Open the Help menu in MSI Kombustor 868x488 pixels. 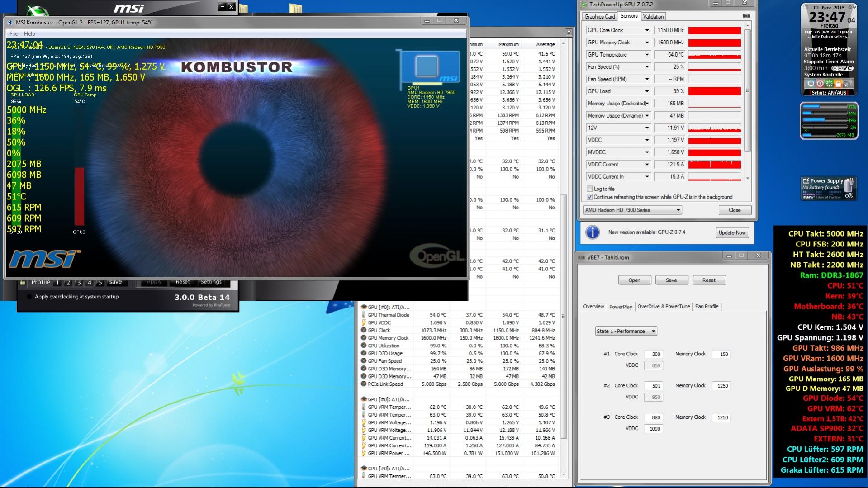point(29,34)
